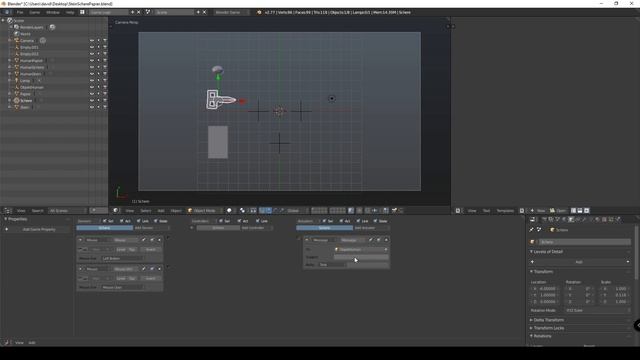Image resolution: width=640 pixels, height=360 pixels.
Task: Click the text editor type icon
Action: (458, 211)
